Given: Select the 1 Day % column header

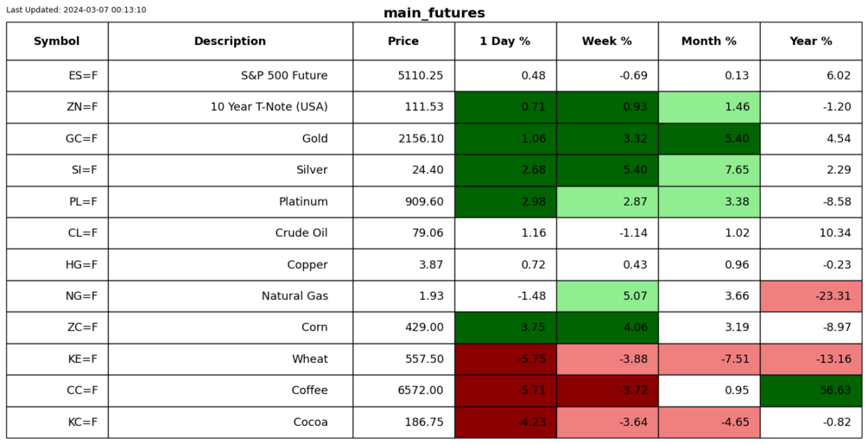Looking at the screenshot, I should pos(505,41).
